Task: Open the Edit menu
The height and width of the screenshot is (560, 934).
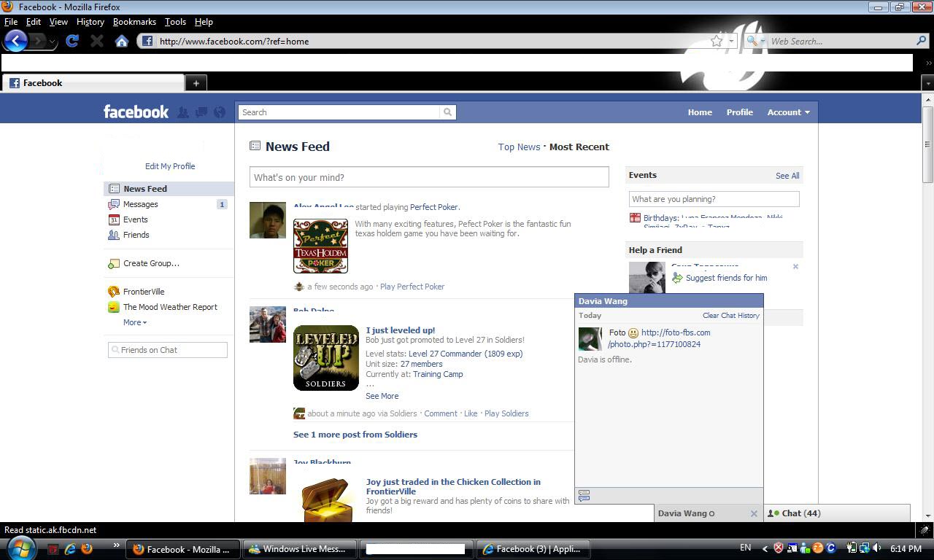Action: tap(34, 22)
